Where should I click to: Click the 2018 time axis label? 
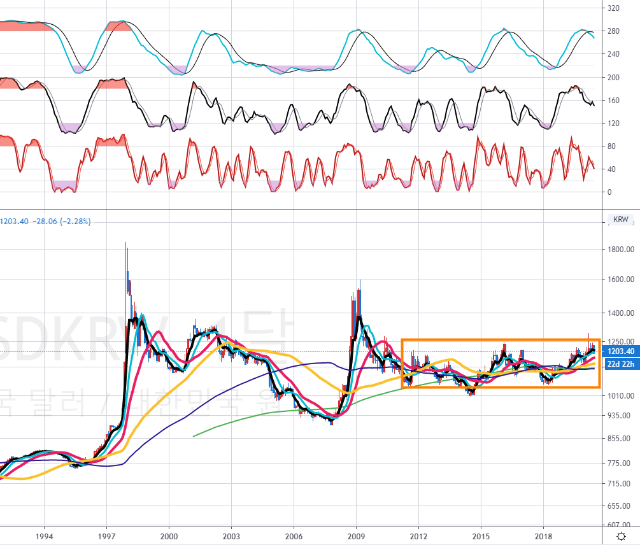pyautogui.click(x=544, y=536)
